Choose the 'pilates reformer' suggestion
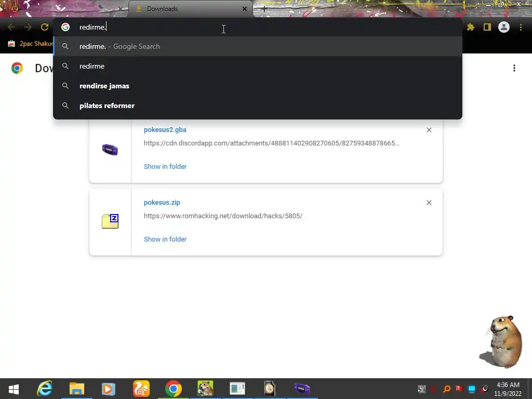Screen dimensions: 532x399 tap(258, 105)
